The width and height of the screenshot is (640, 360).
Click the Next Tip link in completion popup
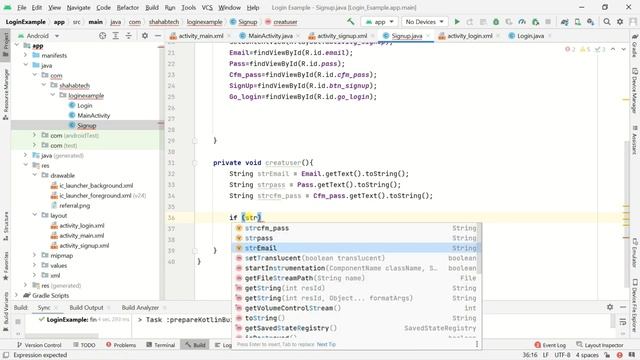coord(326,344)
